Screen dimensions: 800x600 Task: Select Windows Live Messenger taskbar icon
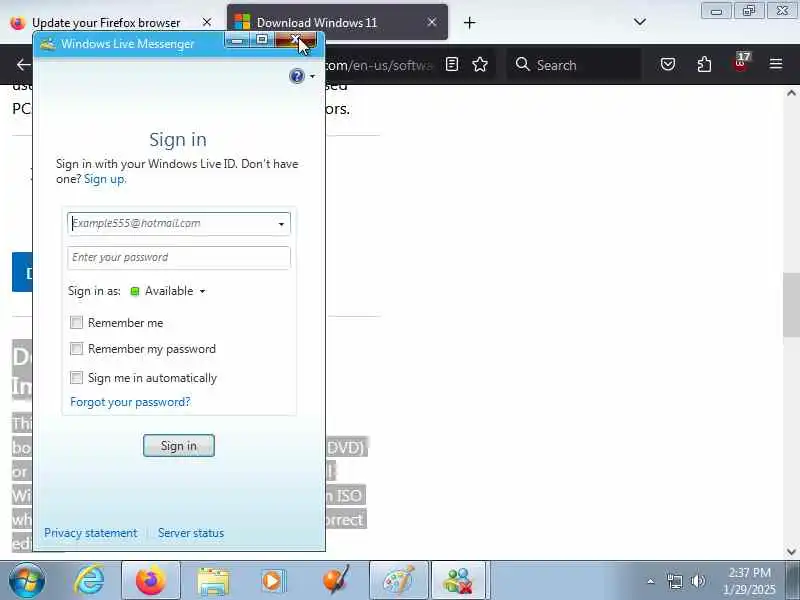tap(459, 580)
